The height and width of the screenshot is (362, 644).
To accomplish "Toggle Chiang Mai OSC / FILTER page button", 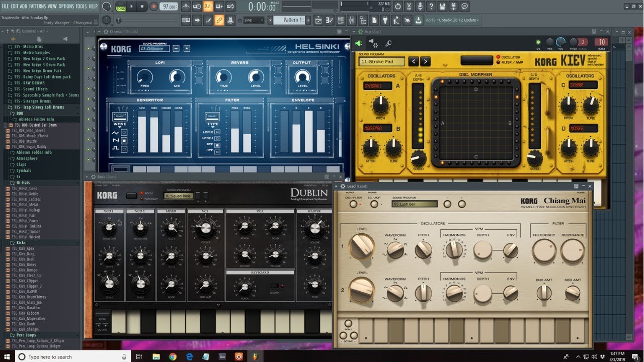I will click(x=354, y=204).
